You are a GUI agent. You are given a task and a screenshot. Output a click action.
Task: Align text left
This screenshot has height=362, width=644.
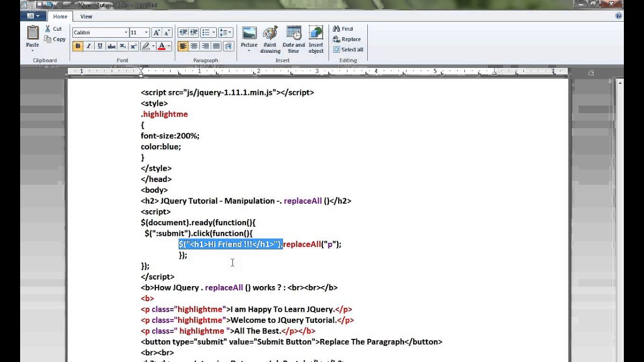click(183, 46)
